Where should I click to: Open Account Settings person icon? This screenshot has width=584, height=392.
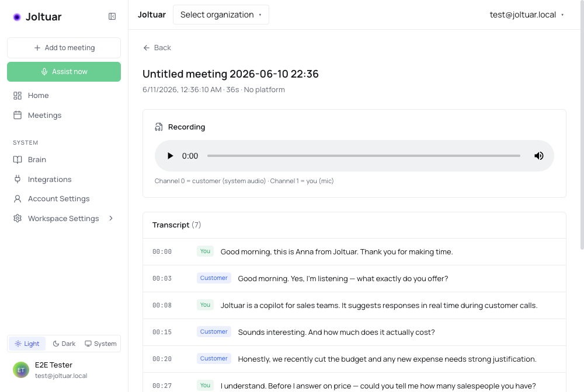[x=18, y=199]
